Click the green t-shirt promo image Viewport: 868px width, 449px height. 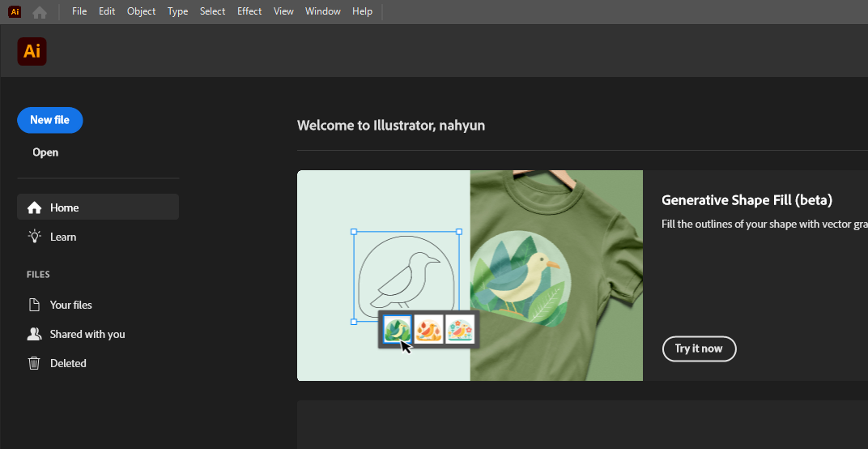pyautogui.click(x=556, y=276)
